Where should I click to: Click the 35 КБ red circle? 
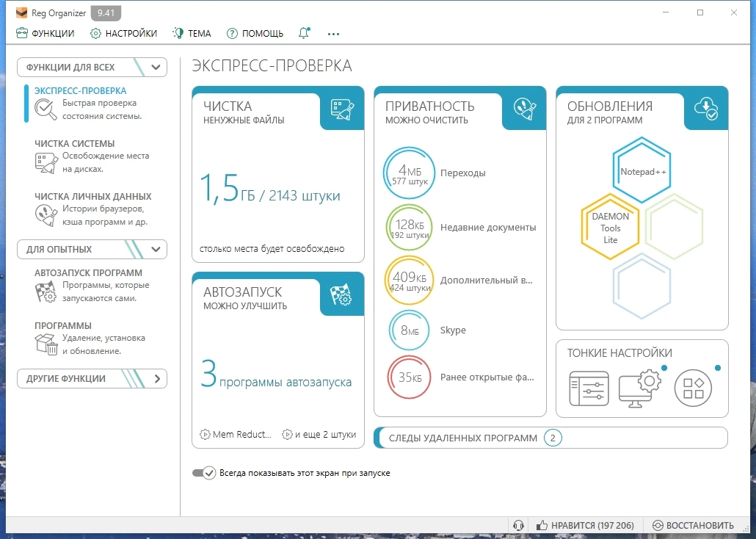coord(410,377)
